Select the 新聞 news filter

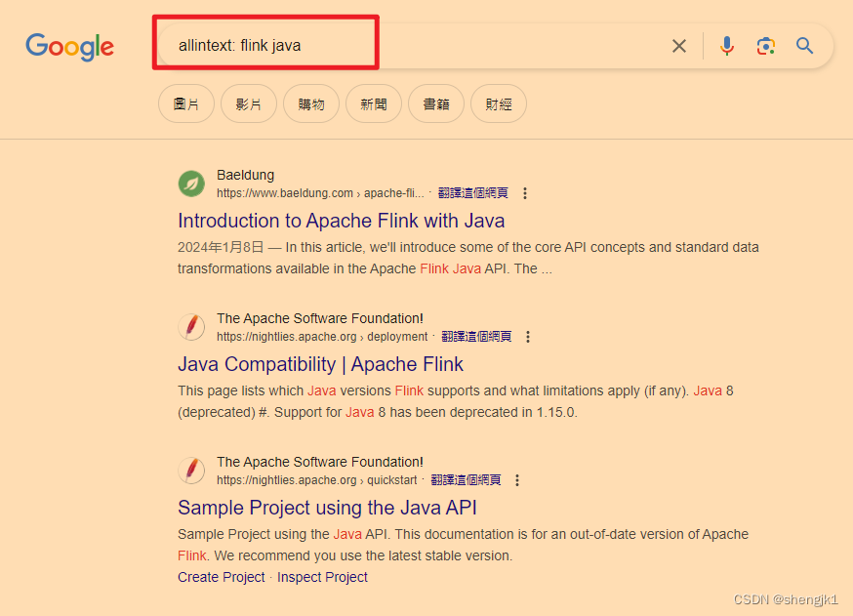pyautogui.click(x=374, y=103)
